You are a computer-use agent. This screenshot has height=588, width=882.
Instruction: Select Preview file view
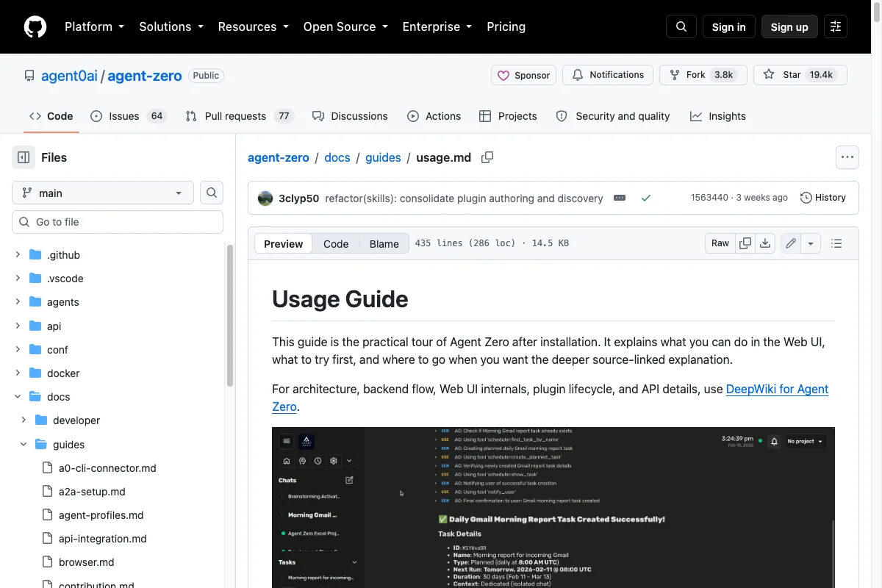(284, 244)
